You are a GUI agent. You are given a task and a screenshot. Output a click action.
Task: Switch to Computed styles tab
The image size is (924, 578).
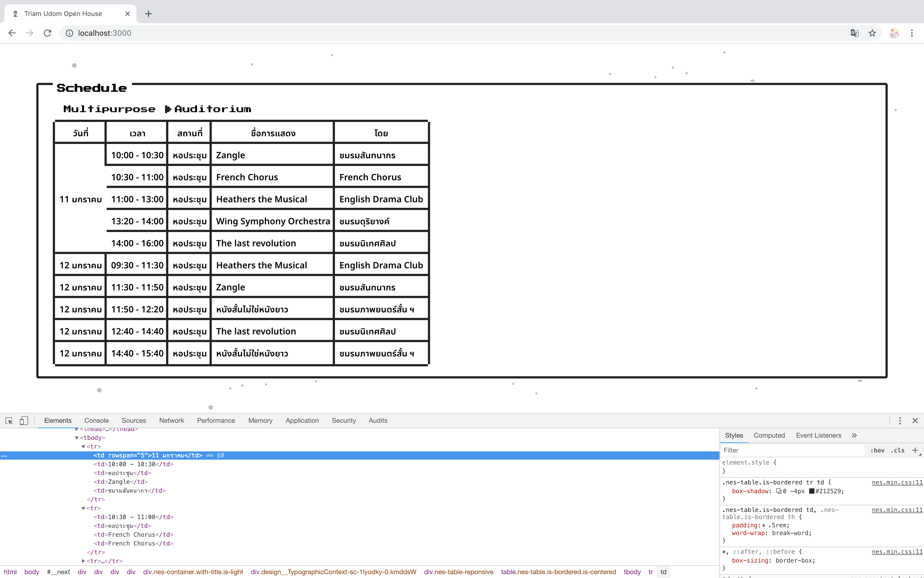tap(769, 435)
